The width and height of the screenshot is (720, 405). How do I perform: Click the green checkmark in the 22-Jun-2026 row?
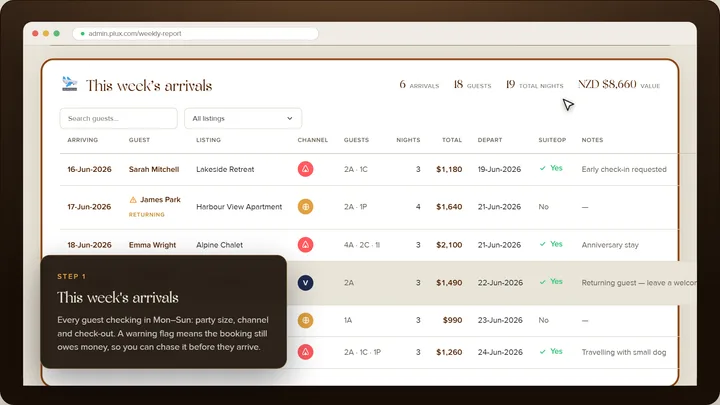543,282
